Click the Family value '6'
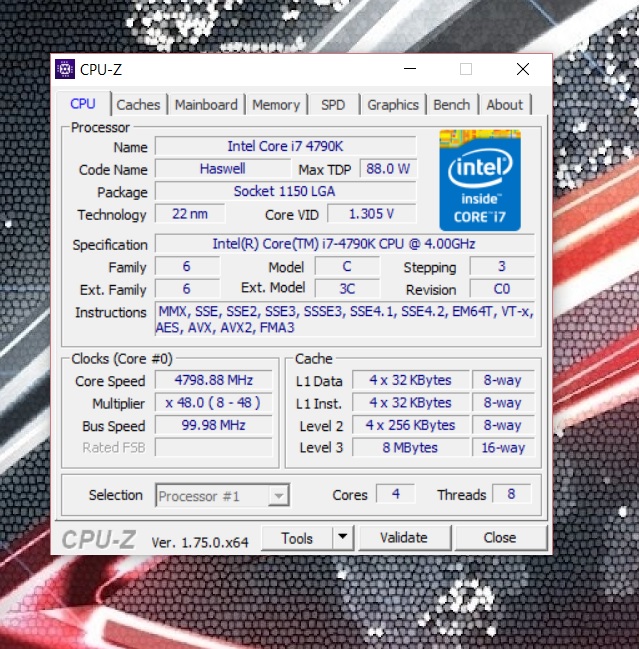The height and width of the screenshot is (649, 639). point(187,266)
